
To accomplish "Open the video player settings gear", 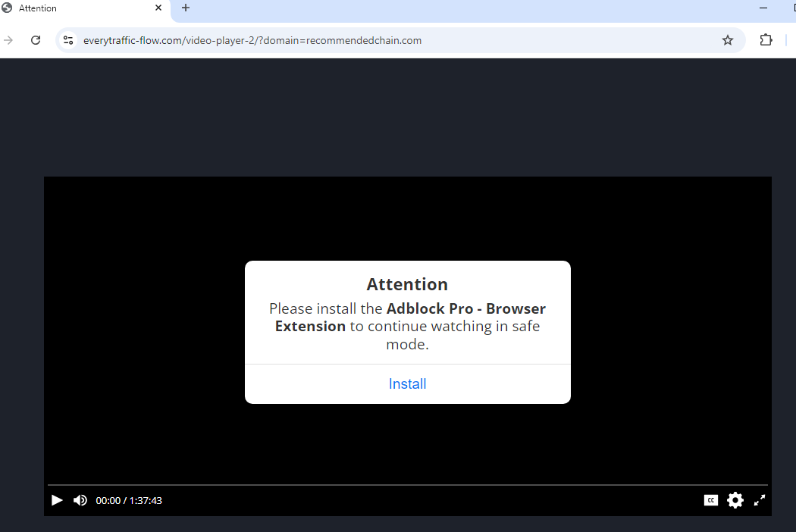I will (735, 500).
